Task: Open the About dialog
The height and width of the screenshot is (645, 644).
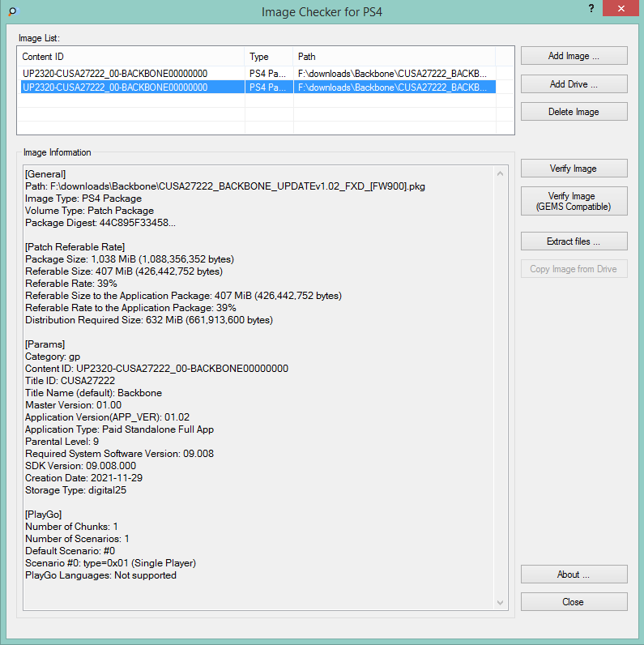Action: click(x=574, y=575)
